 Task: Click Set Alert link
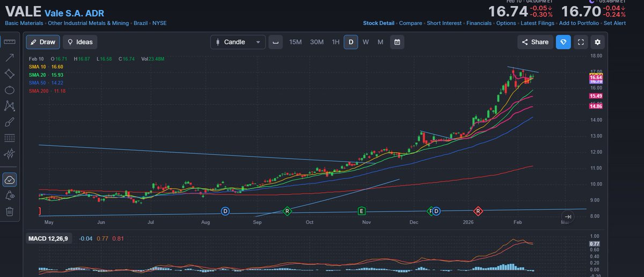[x=614, y=23]
